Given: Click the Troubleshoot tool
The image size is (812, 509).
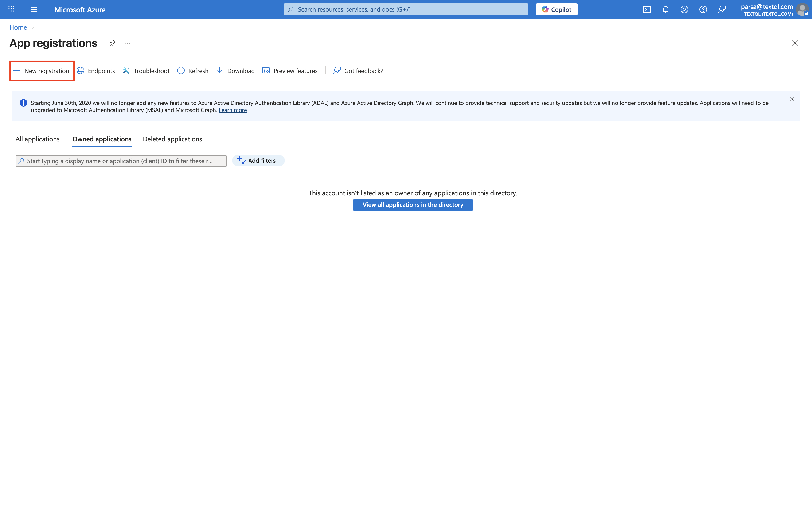Looking at the screenshot, I should click(146, 71).
